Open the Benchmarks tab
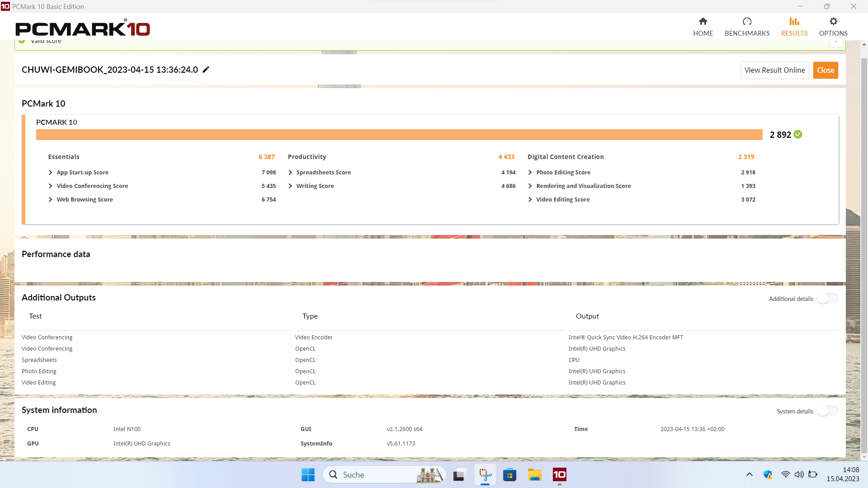Image resolution: width=868 pixels, height=488 pixels. click(x=747, y=27)
